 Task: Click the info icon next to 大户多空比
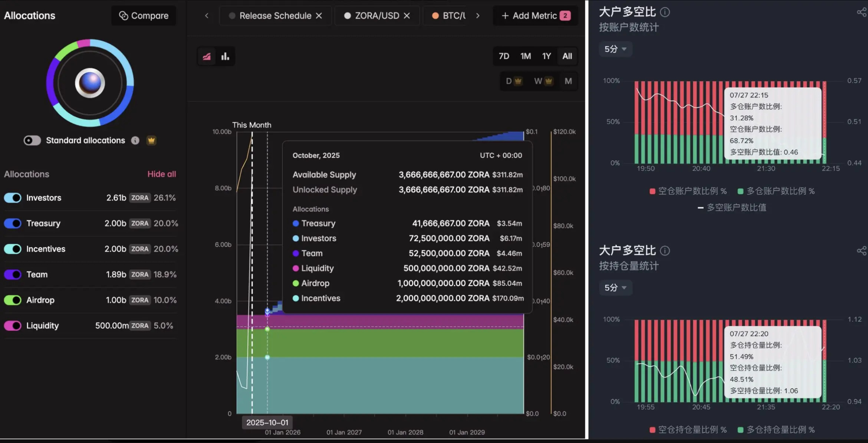point(665,12)
